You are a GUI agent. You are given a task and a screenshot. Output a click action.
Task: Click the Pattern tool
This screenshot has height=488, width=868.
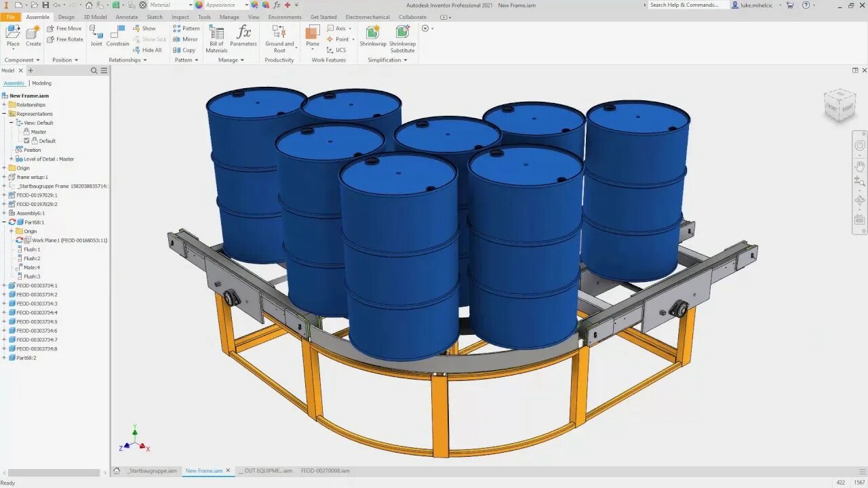[186, 28]
